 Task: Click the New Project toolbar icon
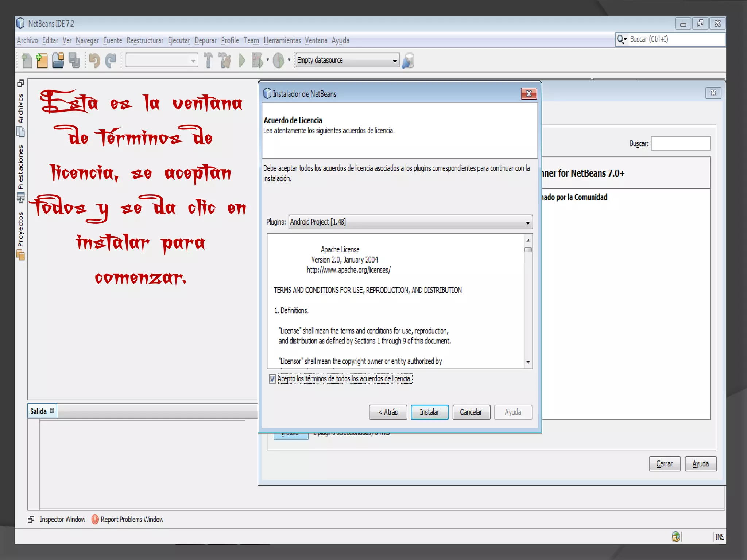click(42, 61)
